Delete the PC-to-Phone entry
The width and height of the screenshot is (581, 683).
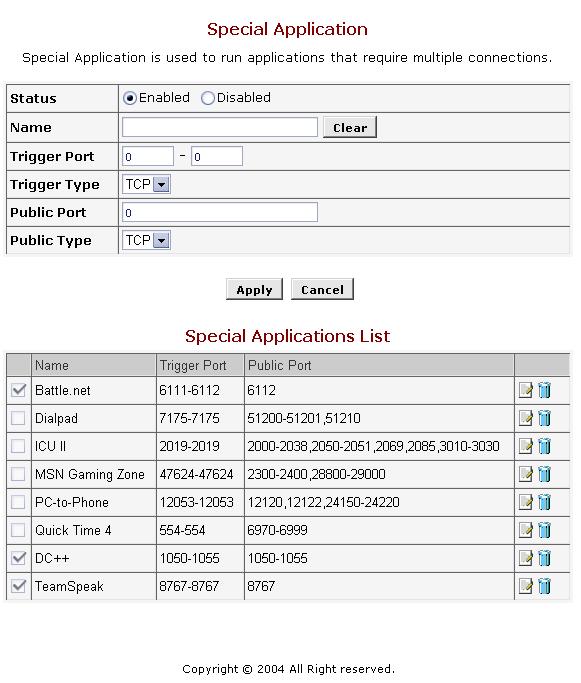544,502
